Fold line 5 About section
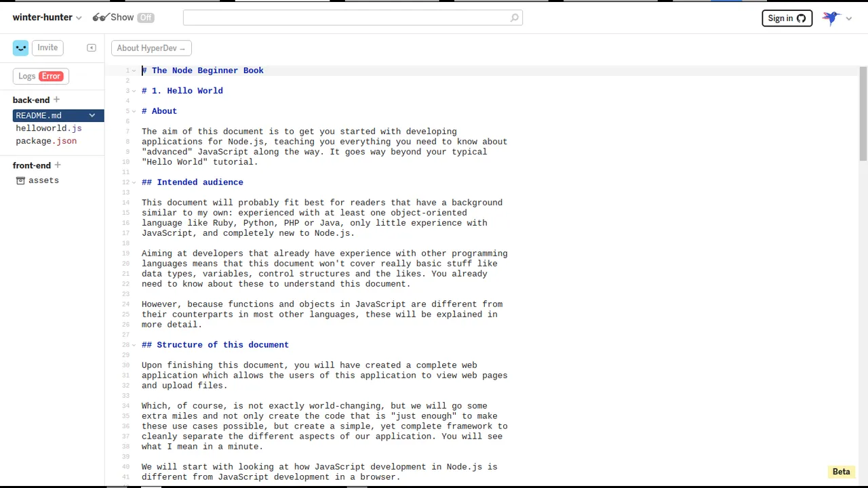 (x=134, y=111)
